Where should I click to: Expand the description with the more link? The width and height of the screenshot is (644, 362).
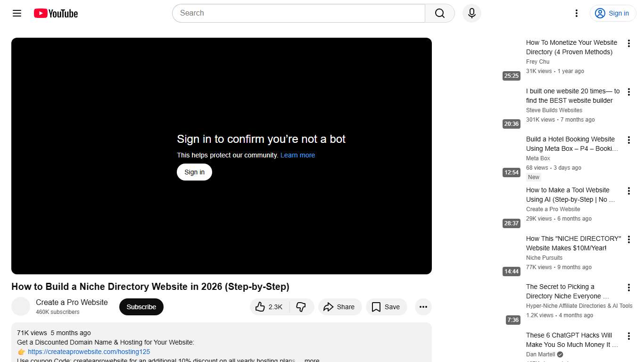tap(312, 360)
